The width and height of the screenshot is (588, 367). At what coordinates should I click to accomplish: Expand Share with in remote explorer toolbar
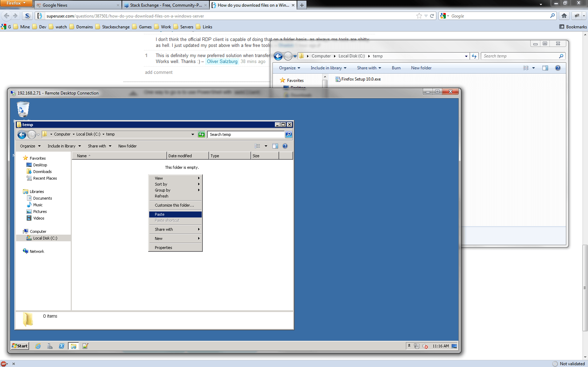pyautogui.click(x=99, y=146)
